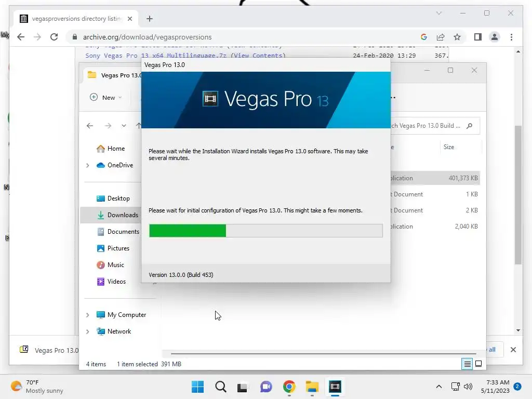This screenshot has height=399, width=532.
Task: Click the Google icon in address bar
Action: (424, 37)
